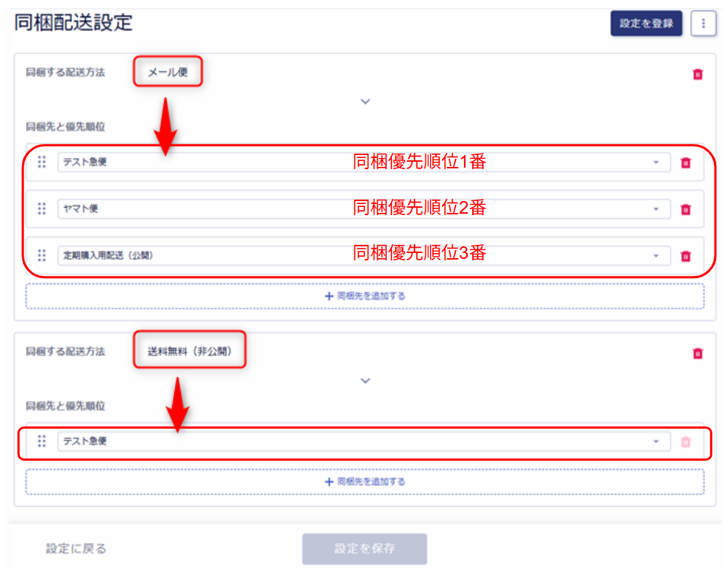Open the three-dot more options menu
728x572 pixels.
click(x=703, y=23)
